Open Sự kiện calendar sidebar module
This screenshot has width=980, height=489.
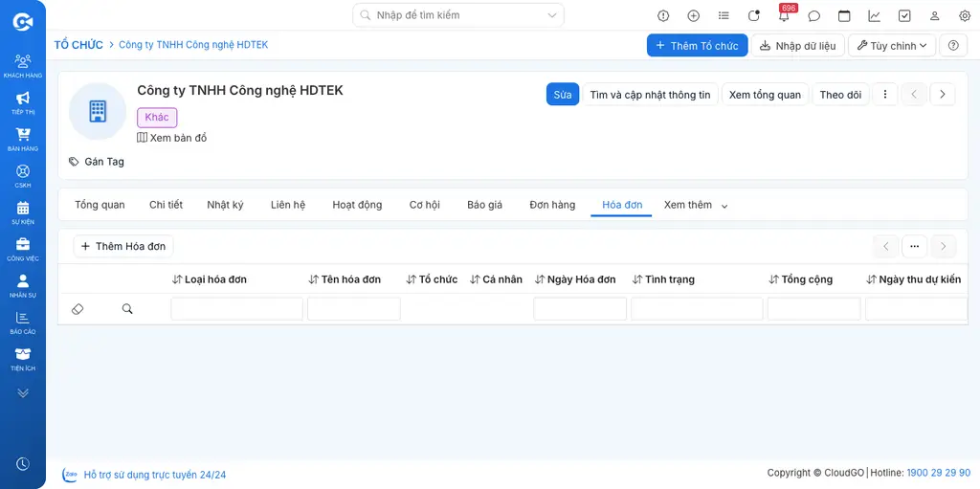coord(23,212)
